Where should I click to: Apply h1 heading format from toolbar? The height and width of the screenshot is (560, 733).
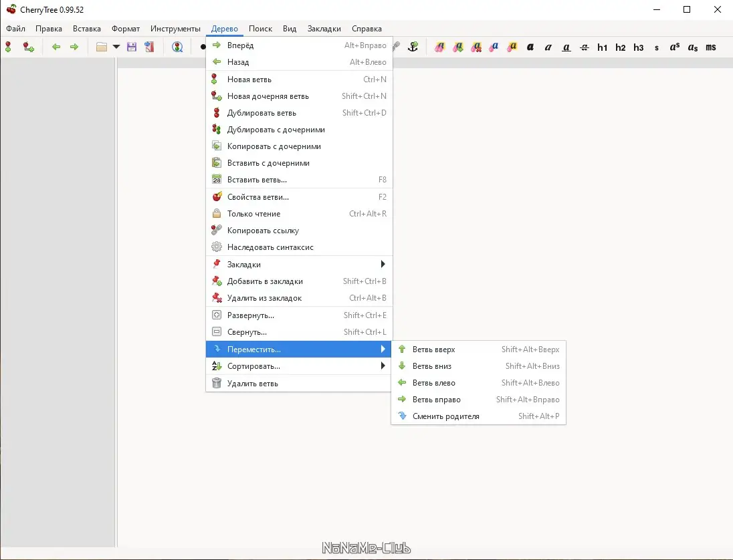[602, 47]
